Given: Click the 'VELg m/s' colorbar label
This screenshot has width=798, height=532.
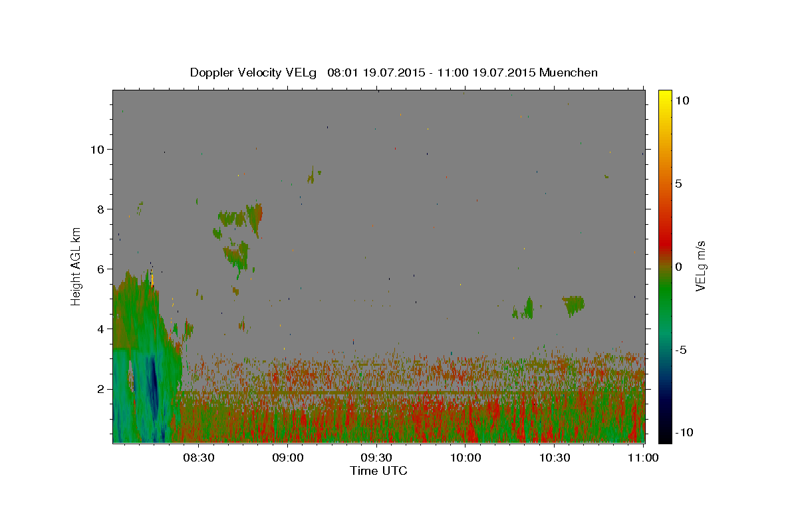Looking at the screenshot, I should pyautogui.click(x=700, y=267).
